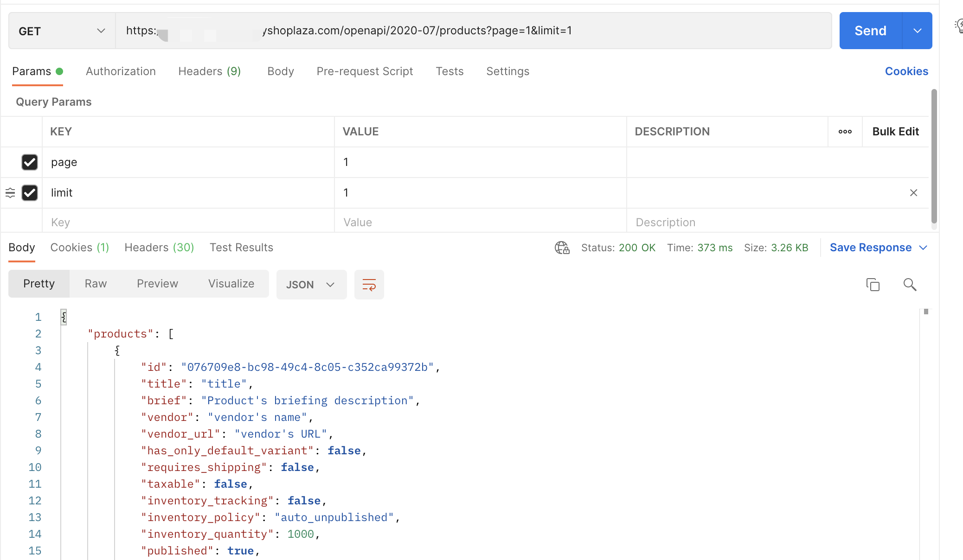Click the DESCRIPTION column header

(672, 132)
